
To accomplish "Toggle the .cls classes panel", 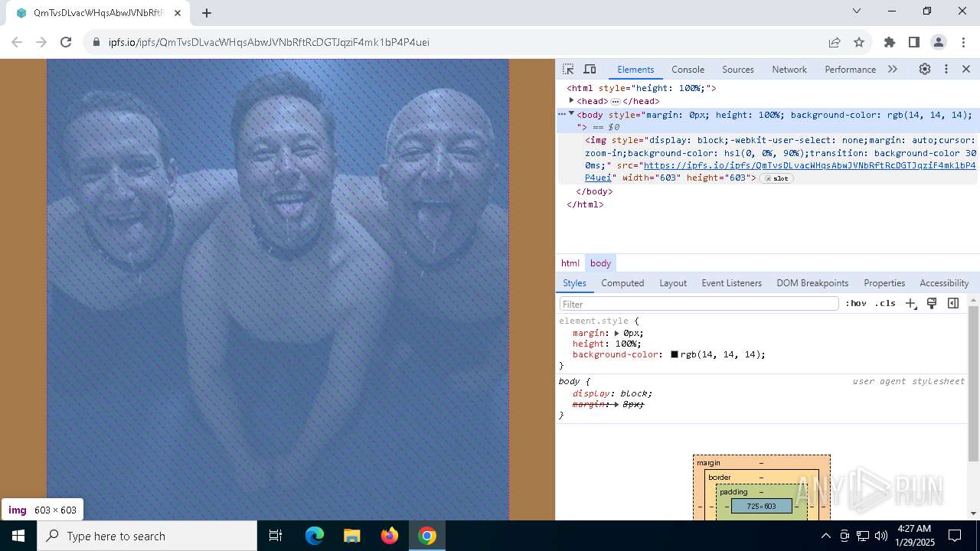I will (885, 303).
